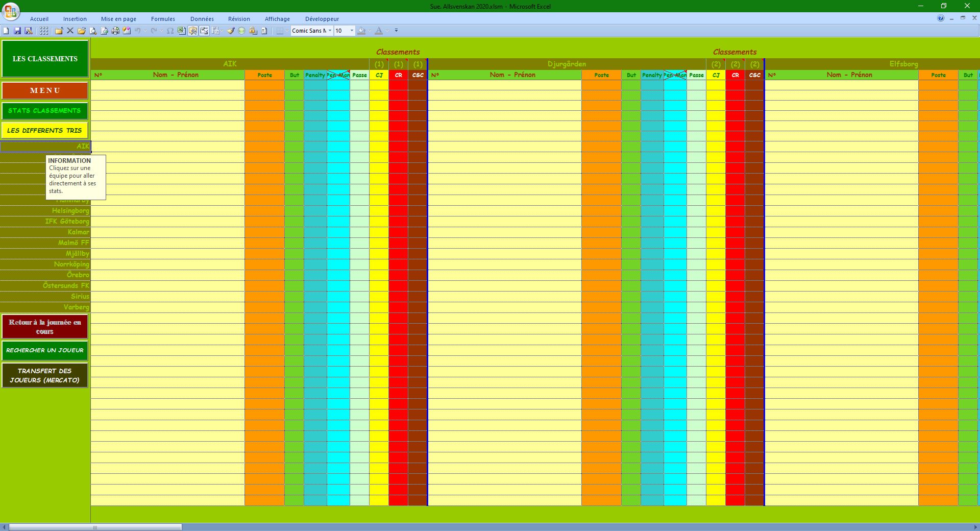Click the Redo arrow icon
Viewport: 980px width, 531px height.
click(x=154, y=31)
